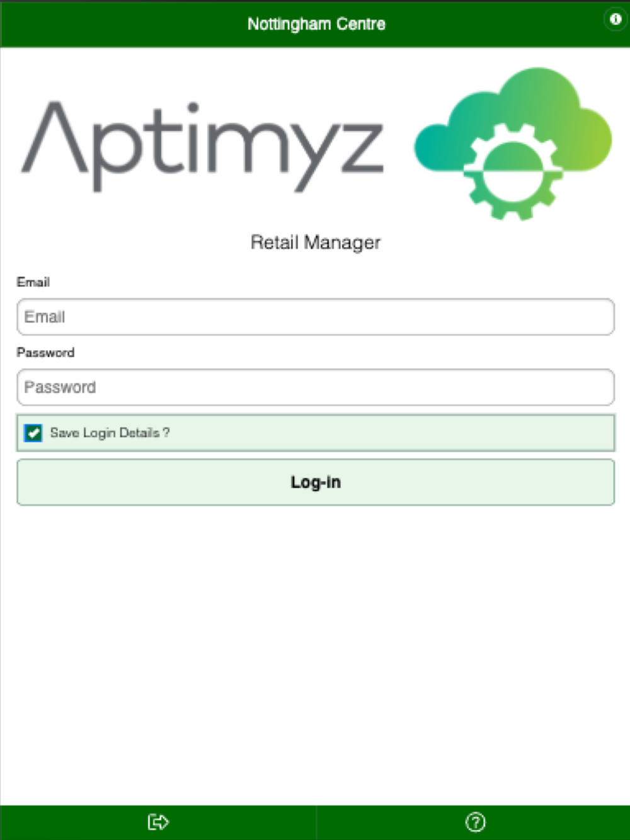Viewport: 630px width, 840px height.
Task: Click the green Save Login Details row
Action: click(x=316, y=433)
